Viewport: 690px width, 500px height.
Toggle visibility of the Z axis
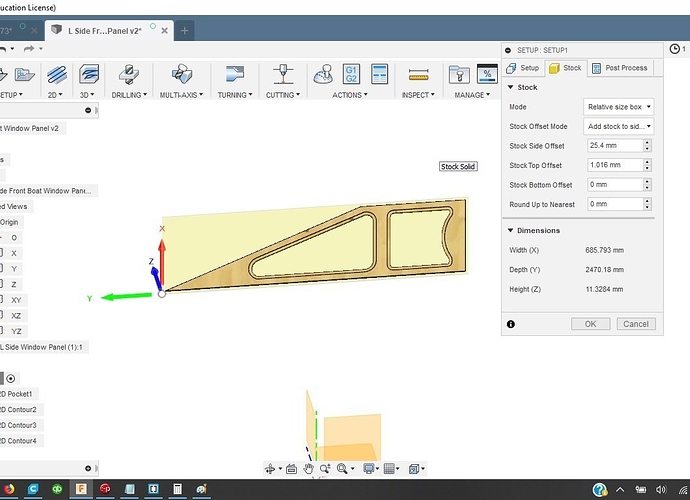point(1,284)
